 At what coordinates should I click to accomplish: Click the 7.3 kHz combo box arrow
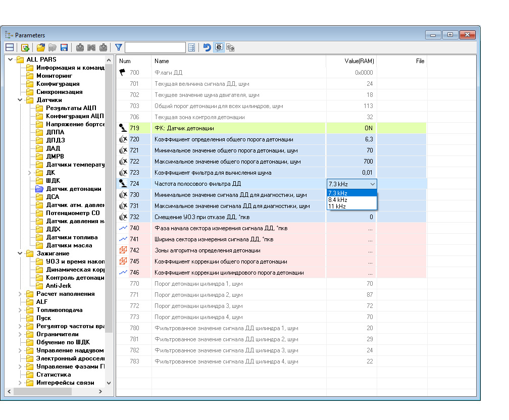[x=372, y=184]
